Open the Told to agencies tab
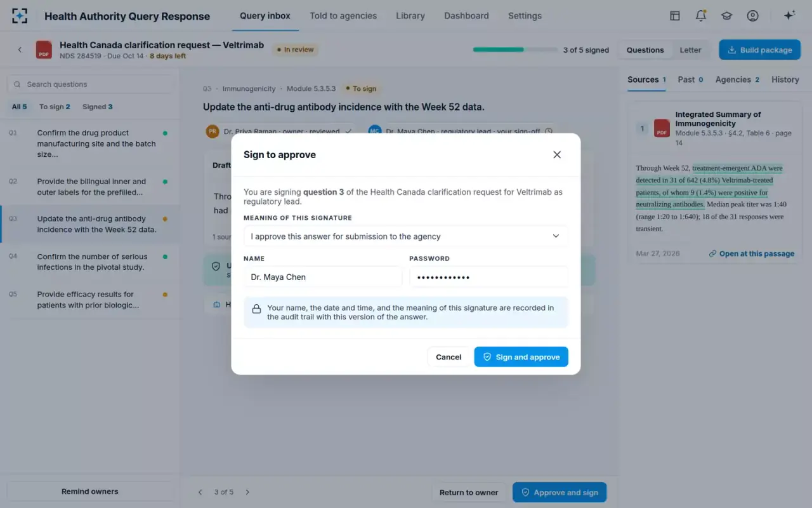The width and height of the screenshot is (812, 508). click(x=343, y=16)
